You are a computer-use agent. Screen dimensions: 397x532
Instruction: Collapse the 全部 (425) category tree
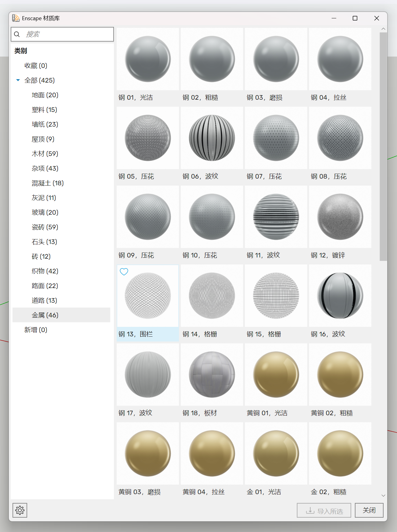coord(18,80)
